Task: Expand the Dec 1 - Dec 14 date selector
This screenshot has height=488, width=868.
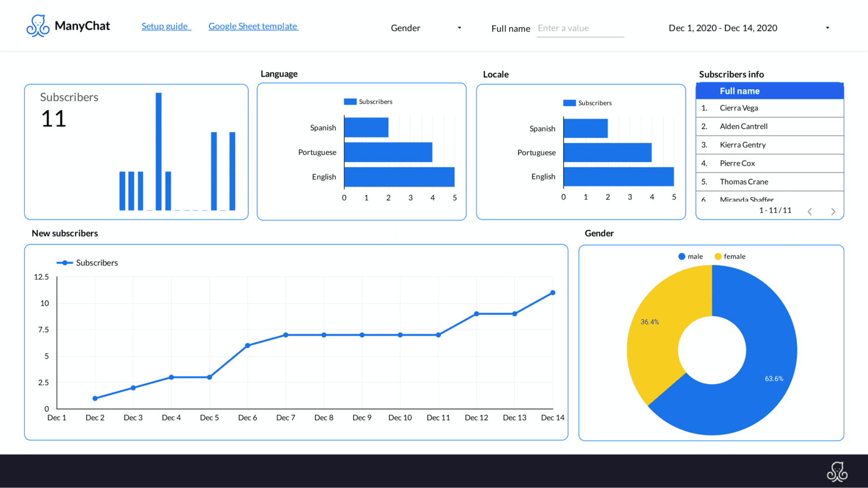Action: (723, 27)
